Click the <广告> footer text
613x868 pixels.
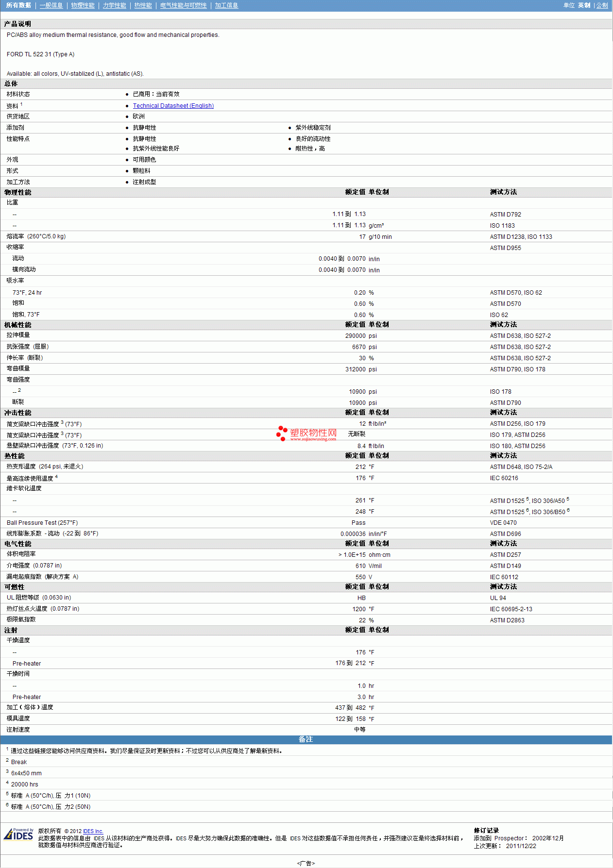tap(306, 863)
